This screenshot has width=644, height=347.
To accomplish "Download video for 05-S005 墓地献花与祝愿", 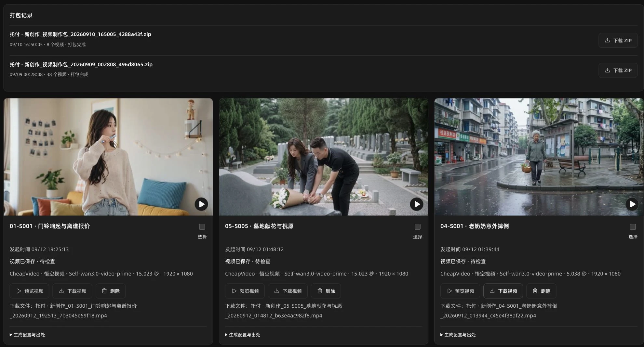I will [288, 291].
